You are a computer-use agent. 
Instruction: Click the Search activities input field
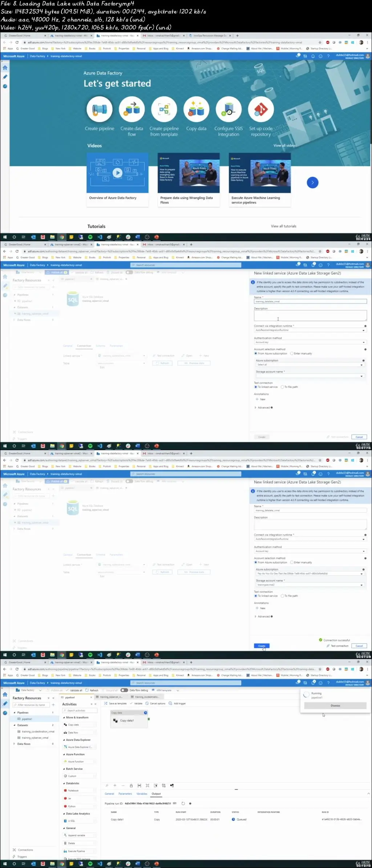tap(80, 710)
